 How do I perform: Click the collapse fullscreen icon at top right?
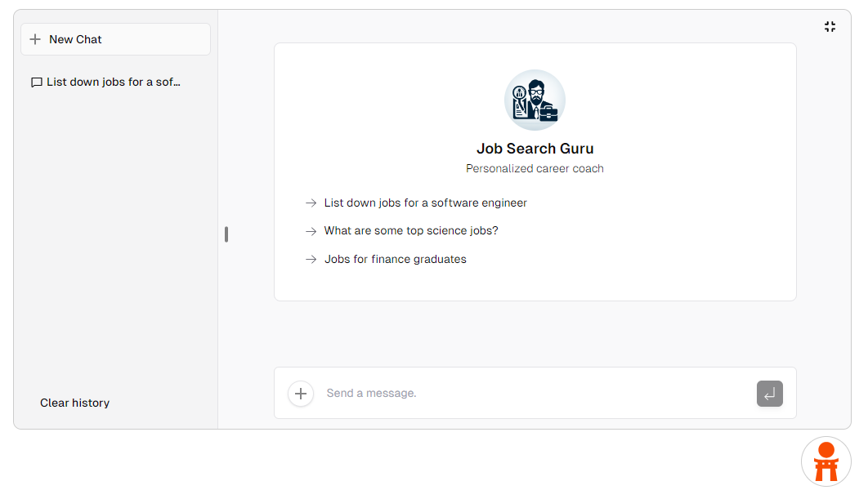click(x=830, y=27)
